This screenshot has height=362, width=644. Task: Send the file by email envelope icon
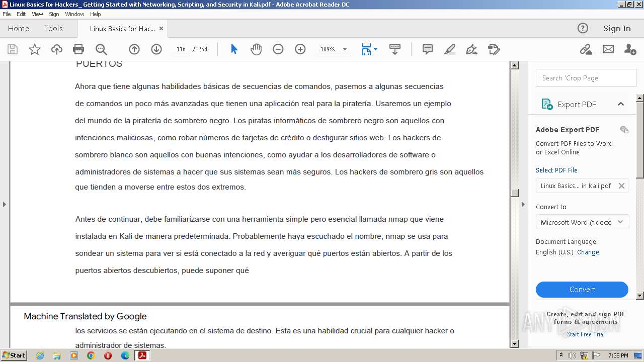[x=608, y=49]
